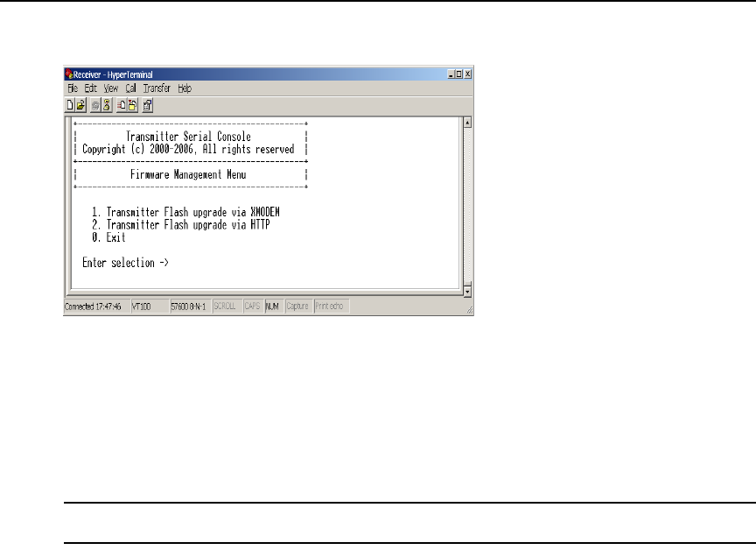Click 'Firmware Management Menu' heading text
This screenshot has width=756, height=550.
(188, 174)
